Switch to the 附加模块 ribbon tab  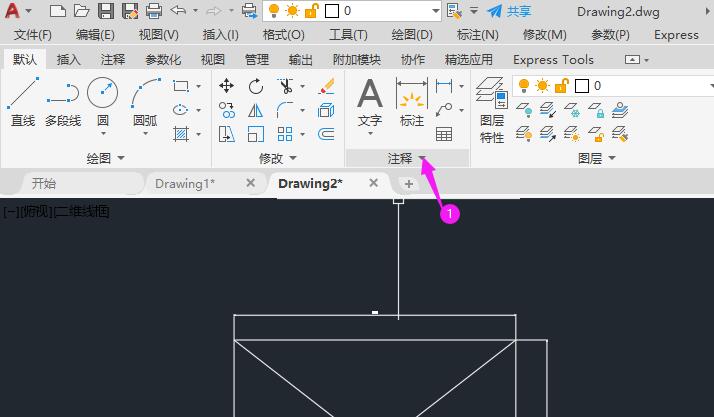[x=357, y=60]
